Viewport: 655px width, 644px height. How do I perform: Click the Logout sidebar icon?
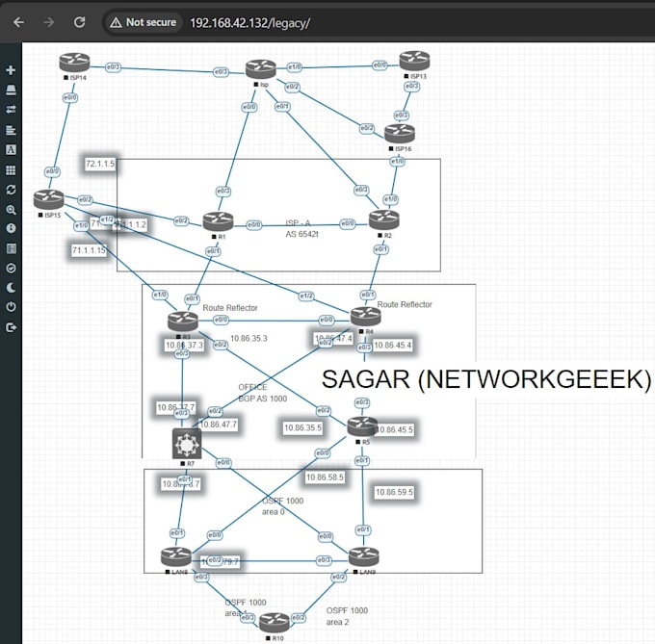(x=11, y=327)
